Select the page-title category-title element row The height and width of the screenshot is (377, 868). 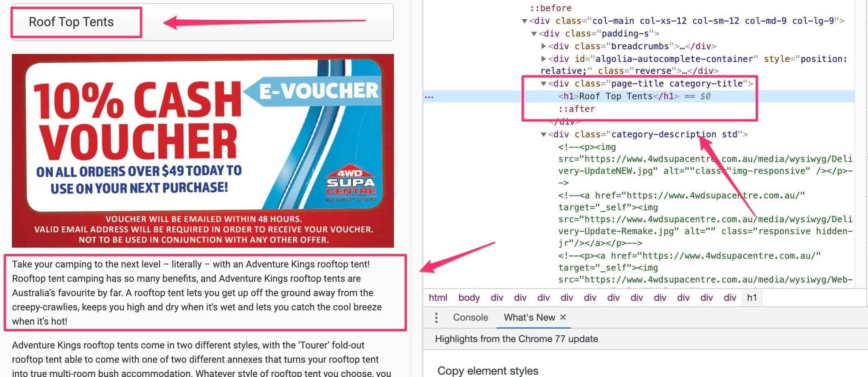pyautogui.click(x=651, y=84)
